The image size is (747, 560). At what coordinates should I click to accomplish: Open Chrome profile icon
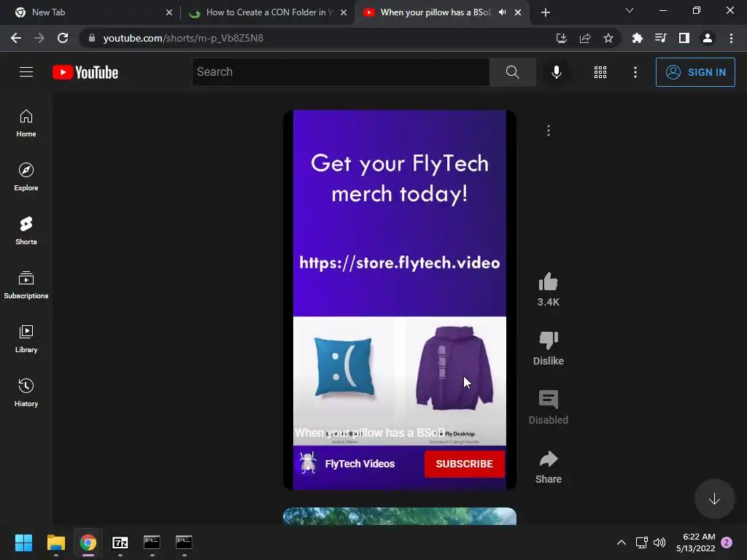point(708,38)
